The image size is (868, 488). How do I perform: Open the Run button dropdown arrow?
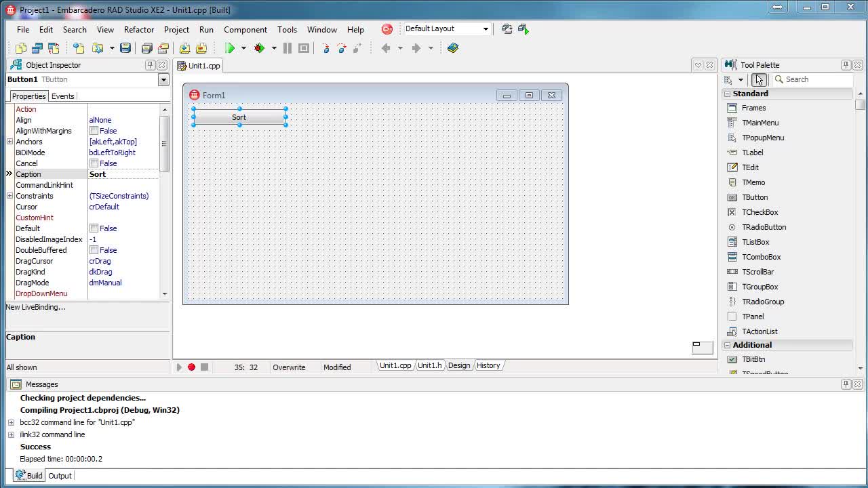[x=243, y=48]
